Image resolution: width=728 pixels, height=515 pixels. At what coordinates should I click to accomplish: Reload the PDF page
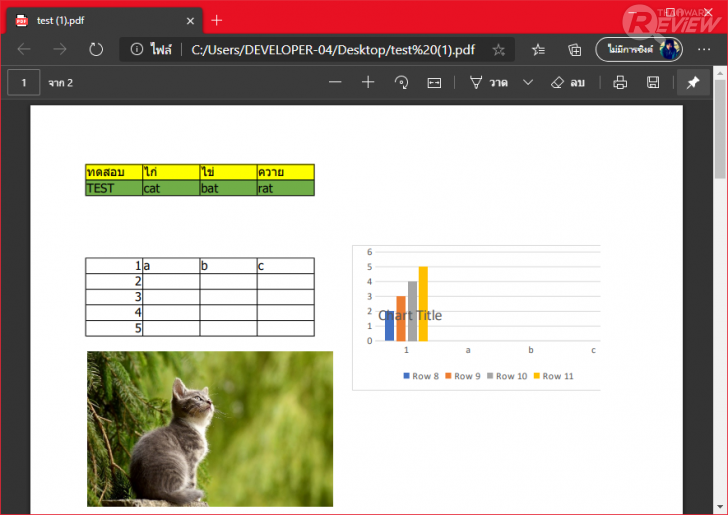96,49
